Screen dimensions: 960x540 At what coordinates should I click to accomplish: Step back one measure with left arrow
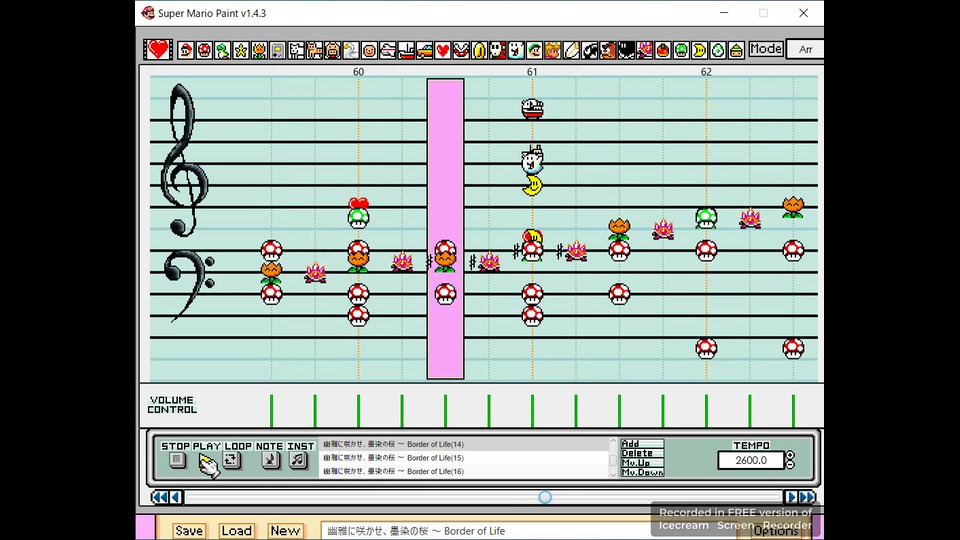(x=176, y=497)
